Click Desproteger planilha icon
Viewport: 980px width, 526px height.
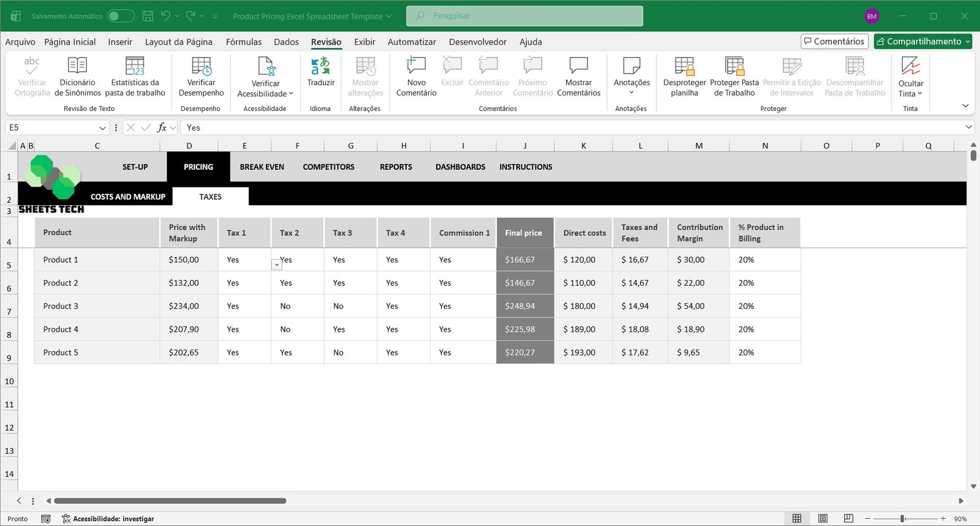(684, 66)
